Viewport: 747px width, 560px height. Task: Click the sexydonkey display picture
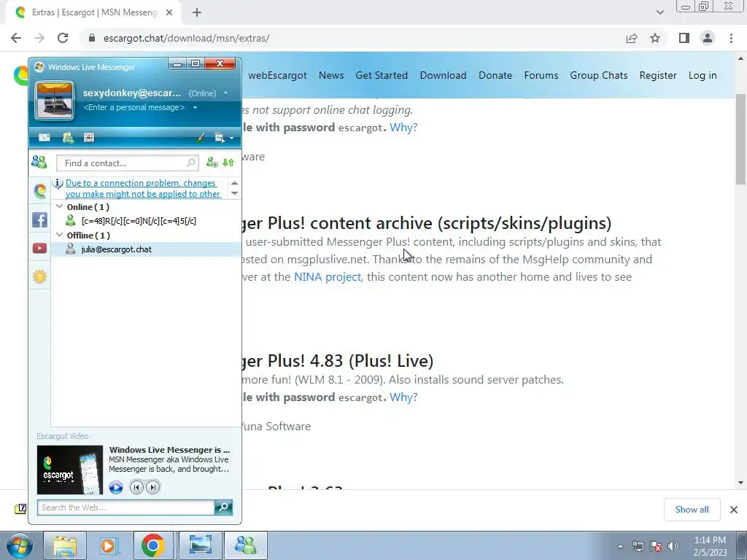(x=55, y=101)
